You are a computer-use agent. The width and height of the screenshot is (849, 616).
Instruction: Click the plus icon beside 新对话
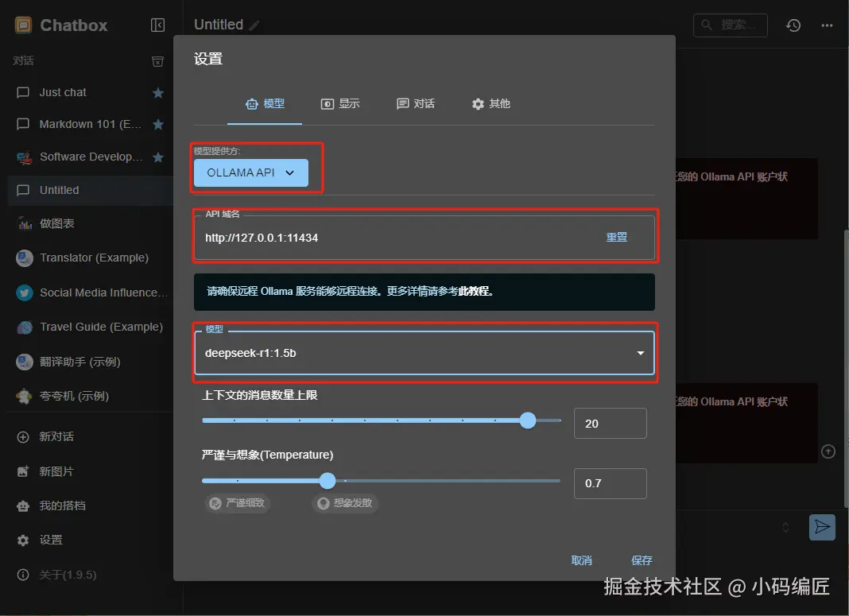[x=23, y=437]
